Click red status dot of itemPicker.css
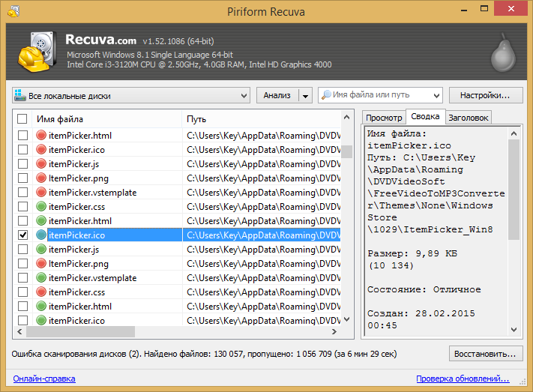Screen dimensions: 533x392 41,292
